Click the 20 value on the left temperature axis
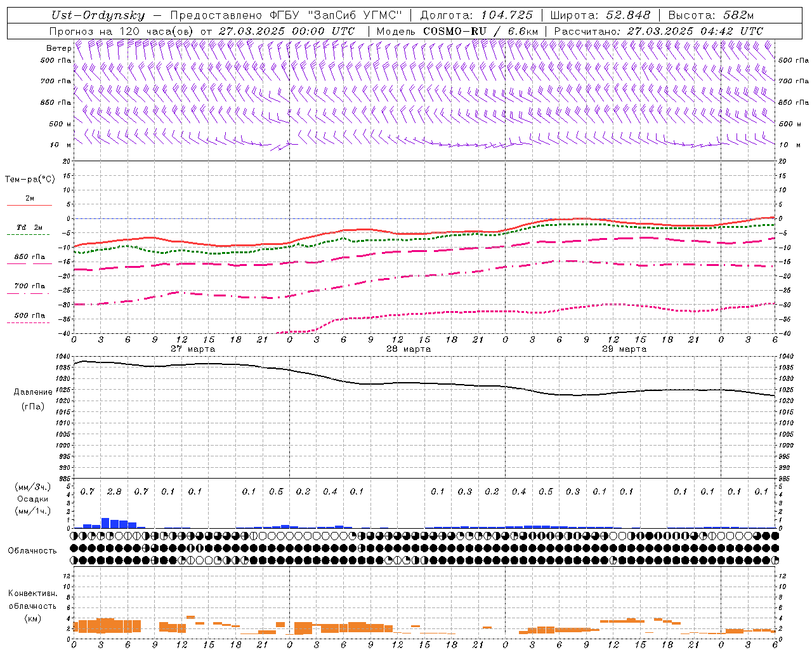Screen dimensions: 812x650 [65, 161]
